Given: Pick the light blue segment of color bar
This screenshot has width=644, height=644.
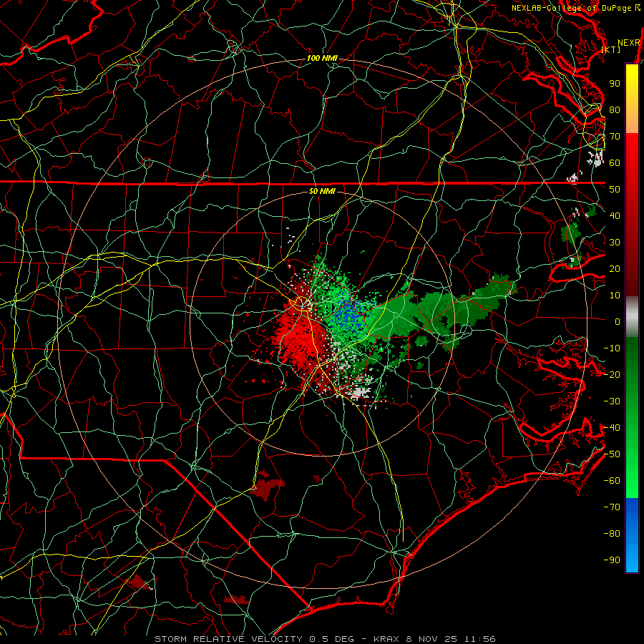Looking at the screenshot, I should (x=632, y=557).
